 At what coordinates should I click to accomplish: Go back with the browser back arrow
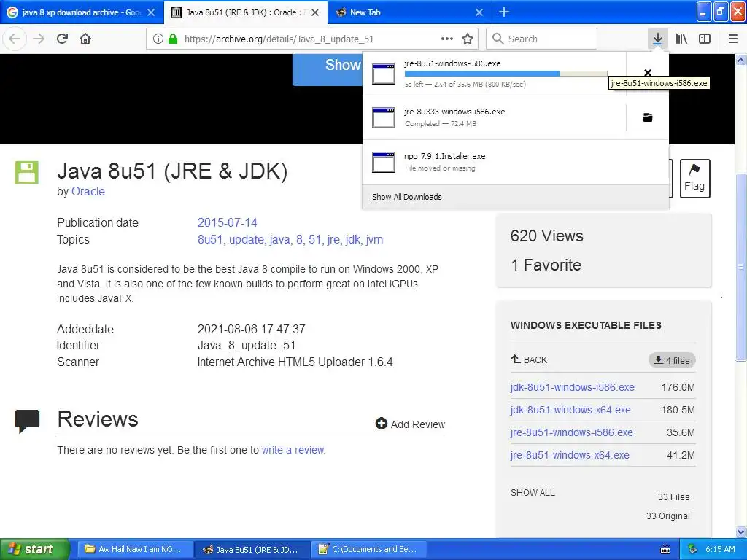15,39
